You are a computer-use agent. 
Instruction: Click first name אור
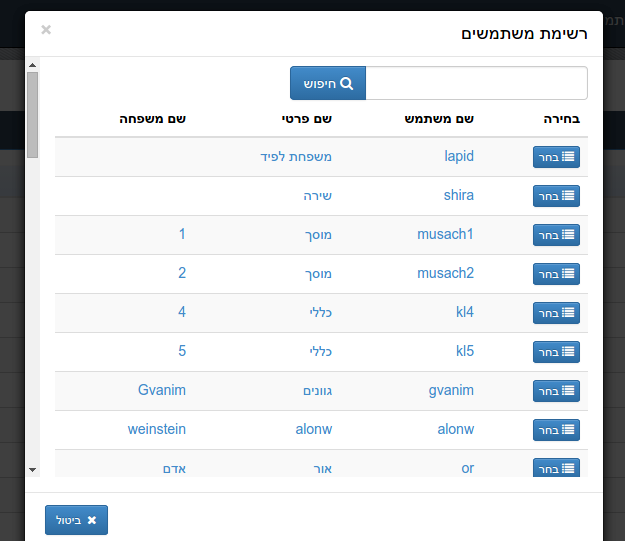(x=322, y=469)
